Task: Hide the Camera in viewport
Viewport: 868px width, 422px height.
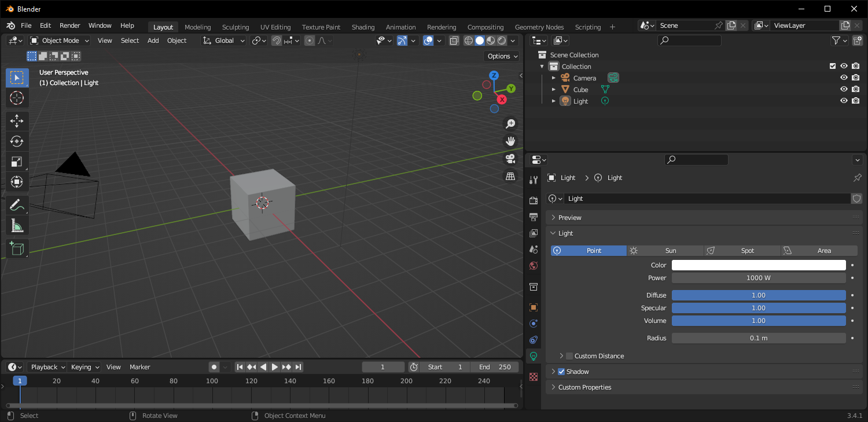Action: [x=844, y=78]
